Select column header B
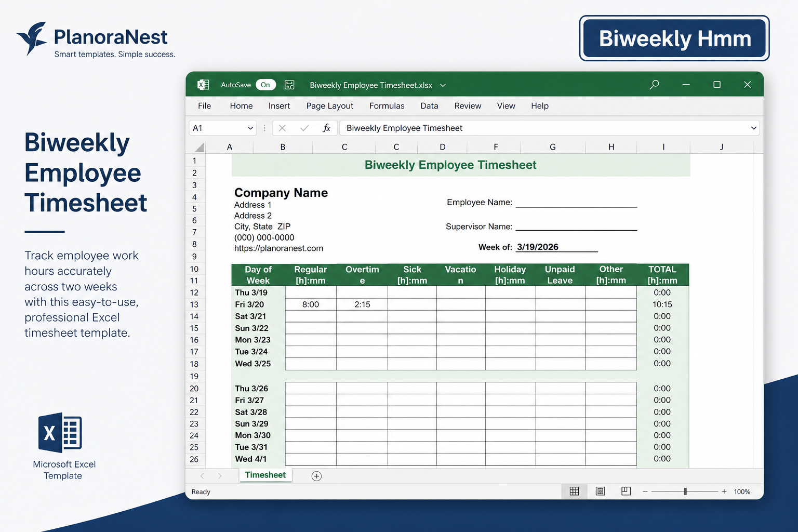 [283, 147]
